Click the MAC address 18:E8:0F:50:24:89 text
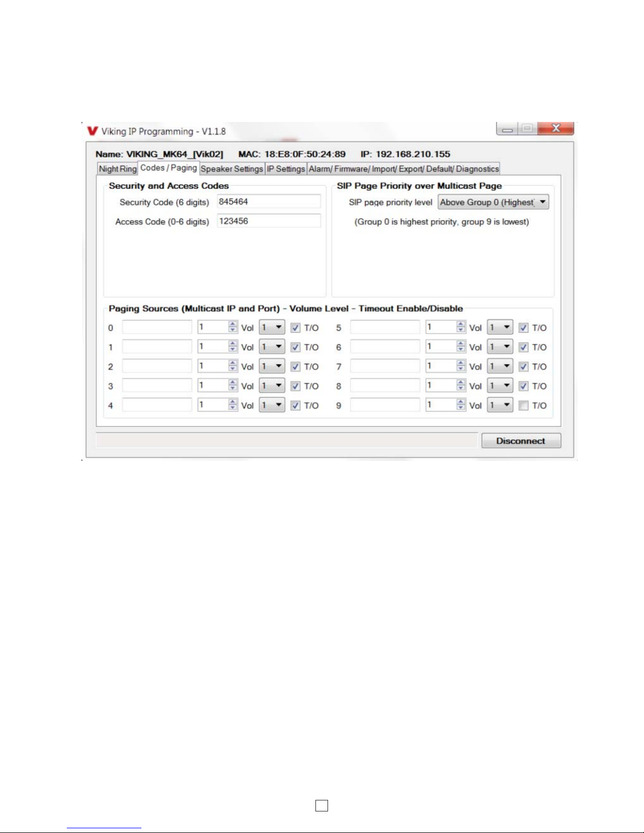The width and height of the screenshot is (644, 833). (305, 154)
